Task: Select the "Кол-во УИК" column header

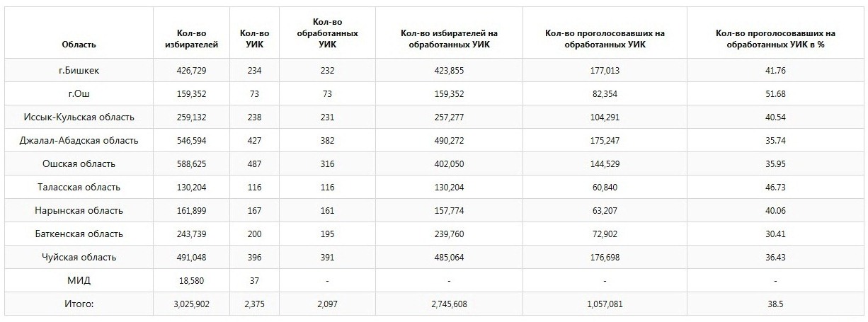Action: (x=254, y=39)
